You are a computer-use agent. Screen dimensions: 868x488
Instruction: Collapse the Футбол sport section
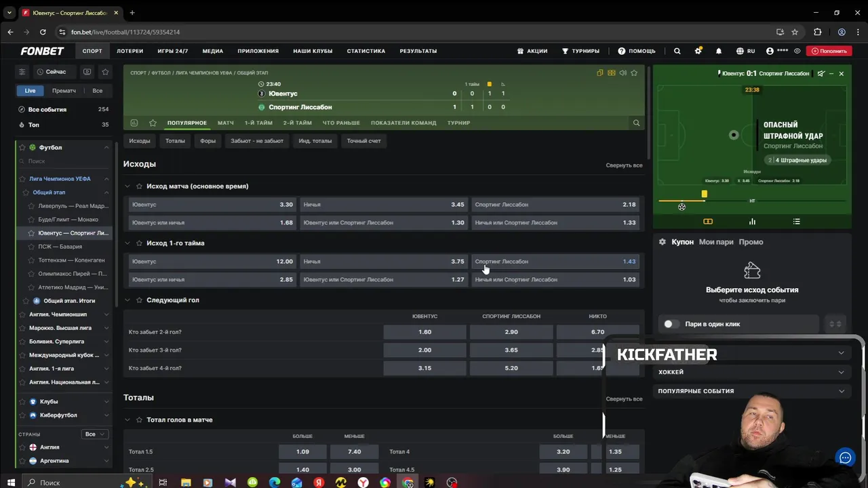tap(106, 147)
